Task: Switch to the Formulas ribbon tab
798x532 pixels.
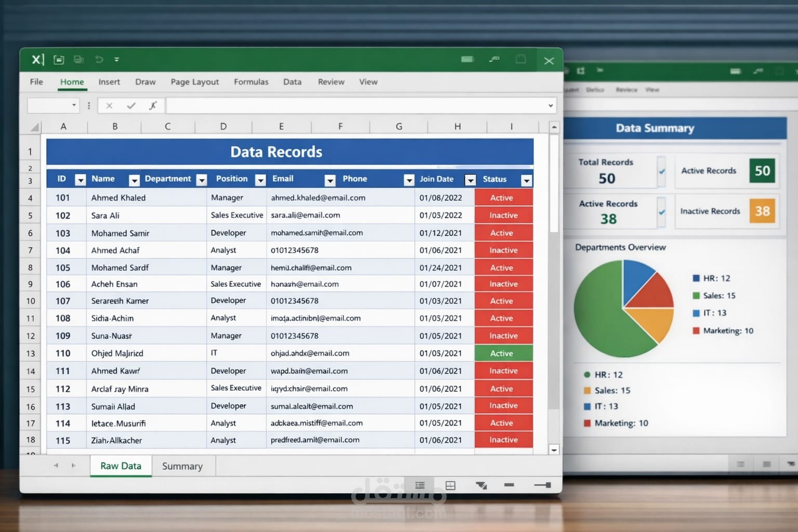Action: (251, 82)
